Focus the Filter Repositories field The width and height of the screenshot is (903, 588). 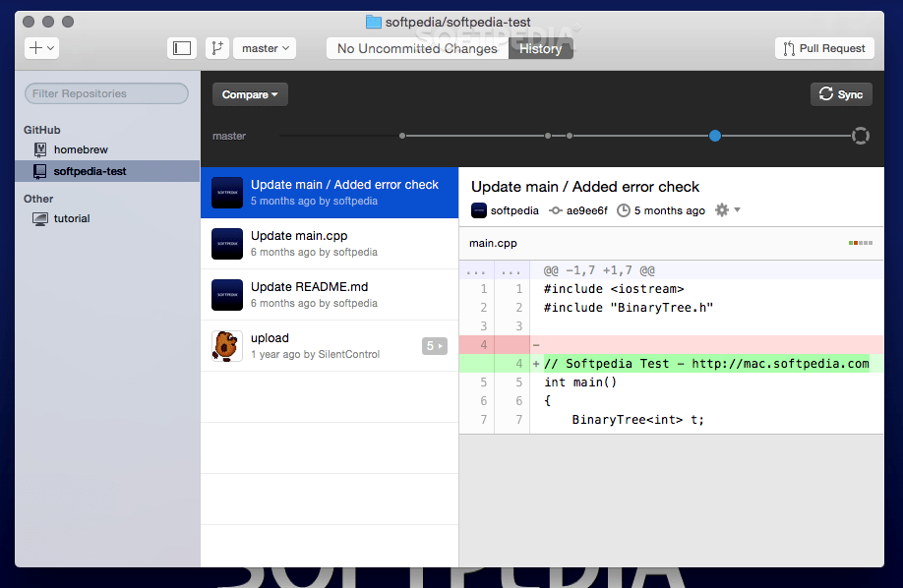pyautogui.click(x=106, y=93)
